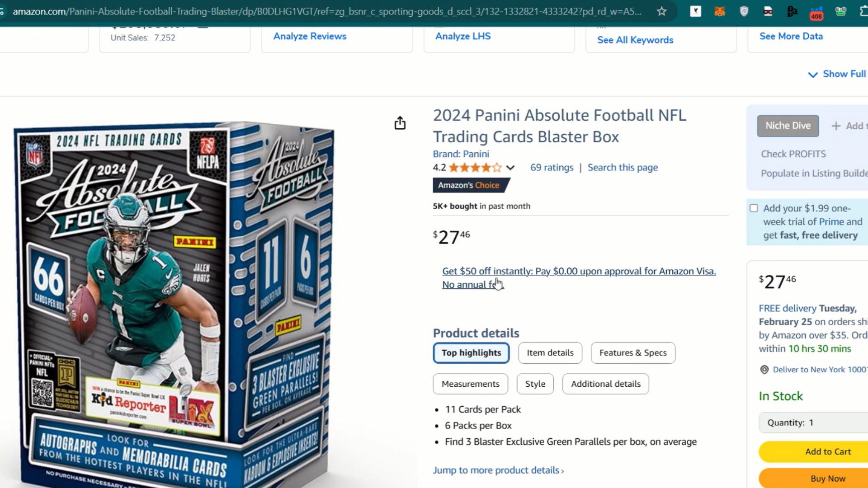Click the Analyze Reviews link
The width and height of the screenshot is (868, 488).
click(310, 36)
